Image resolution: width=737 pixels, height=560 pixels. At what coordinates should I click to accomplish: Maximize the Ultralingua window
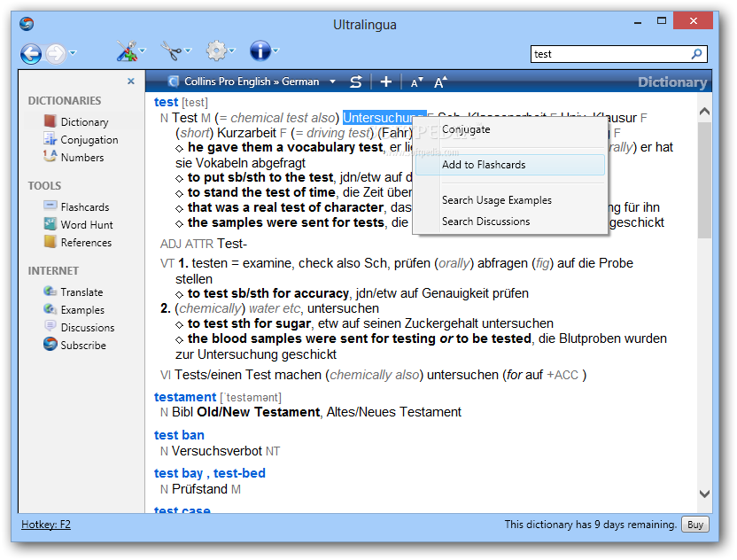tap(662, 21)
